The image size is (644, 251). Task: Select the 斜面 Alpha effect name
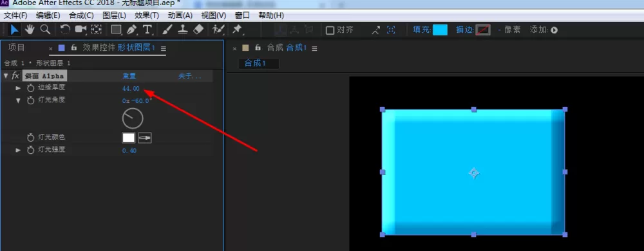pyautogui.click(x=44, y=76)
